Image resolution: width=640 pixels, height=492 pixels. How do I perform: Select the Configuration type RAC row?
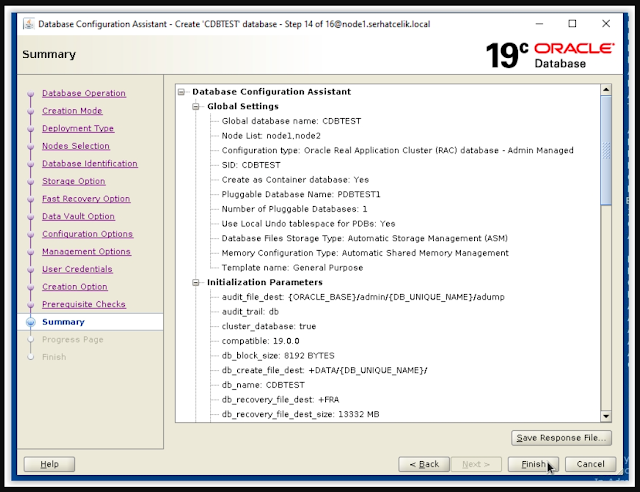(398, 150)
